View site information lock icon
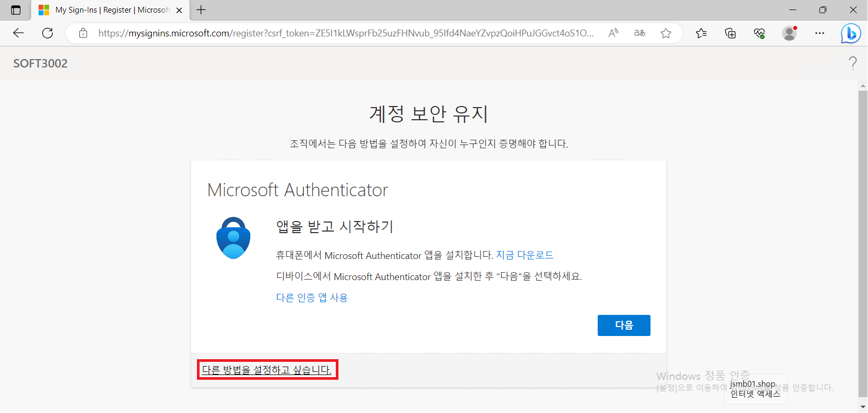The height and width of the screenshot is (413, 868). (83, 33)
